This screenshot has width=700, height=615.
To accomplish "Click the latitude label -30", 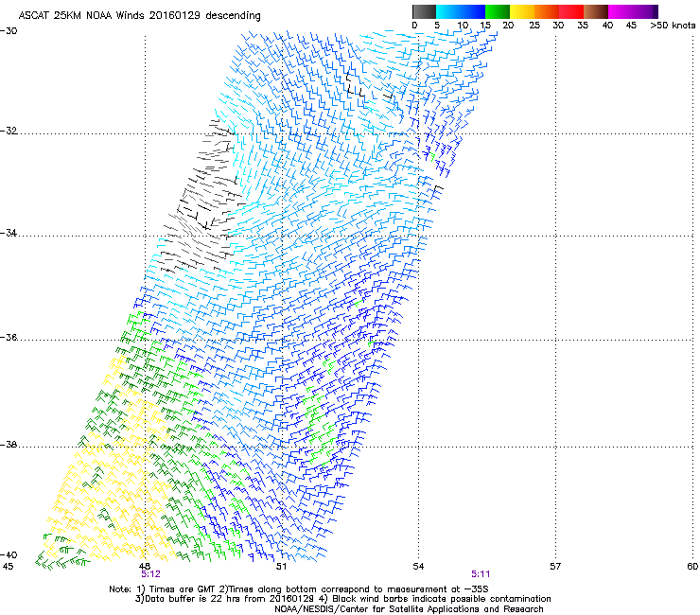I will click(x=9, y=31).
